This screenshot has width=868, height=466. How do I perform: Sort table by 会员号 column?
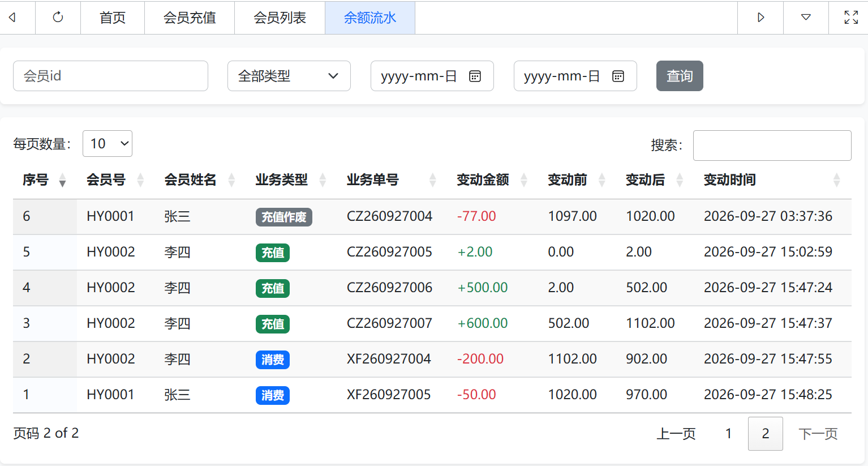115,180
